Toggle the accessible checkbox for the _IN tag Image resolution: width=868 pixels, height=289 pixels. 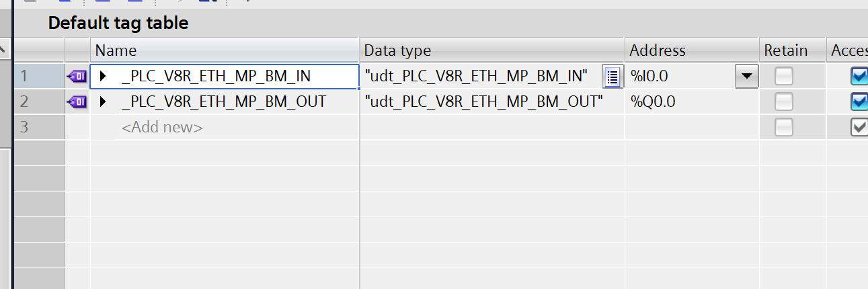859,77
